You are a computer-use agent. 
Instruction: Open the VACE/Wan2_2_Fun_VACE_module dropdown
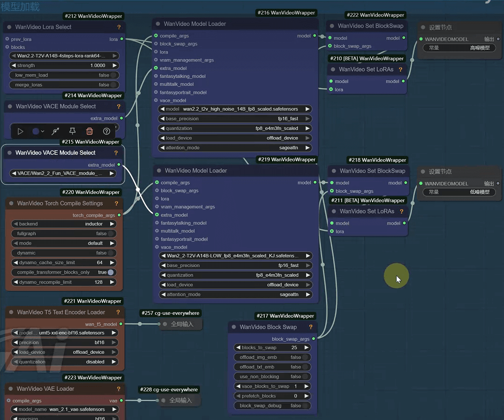click(63, 173)
